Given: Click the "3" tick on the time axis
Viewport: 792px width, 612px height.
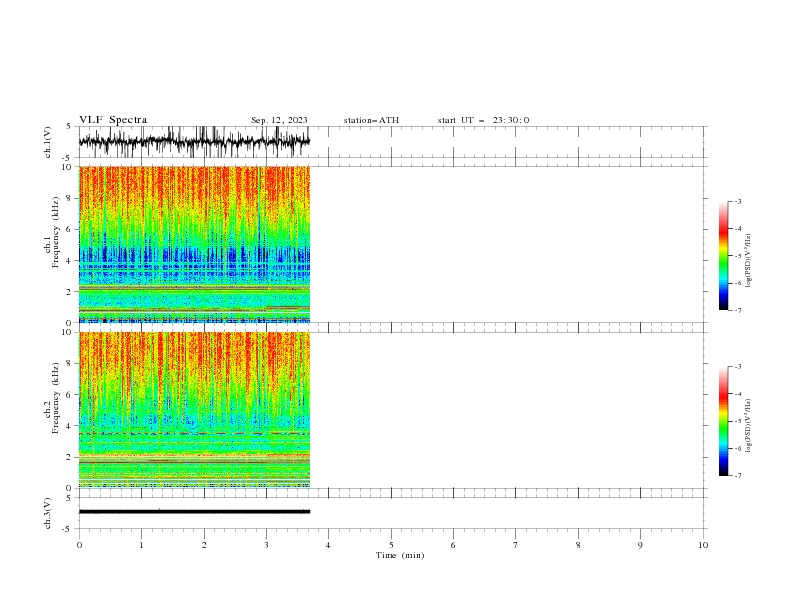Looking at the screenshot, I should pos(266,545).
